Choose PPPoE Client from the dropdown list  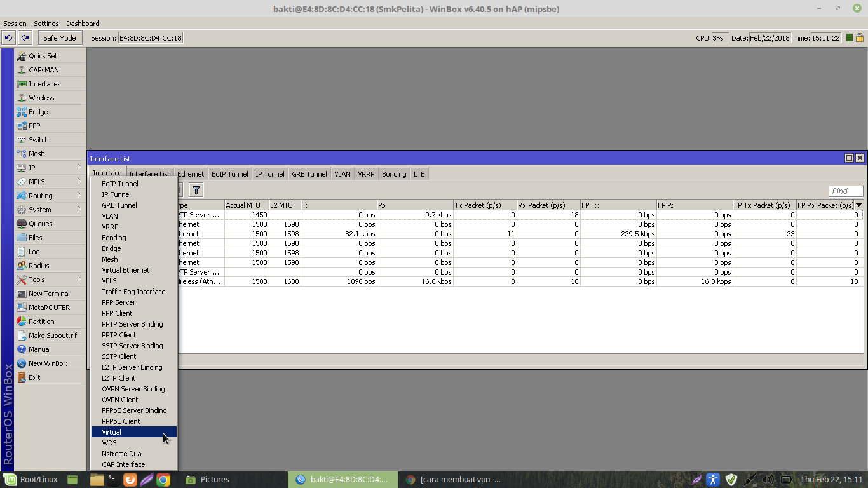click(x=134, y=421)
